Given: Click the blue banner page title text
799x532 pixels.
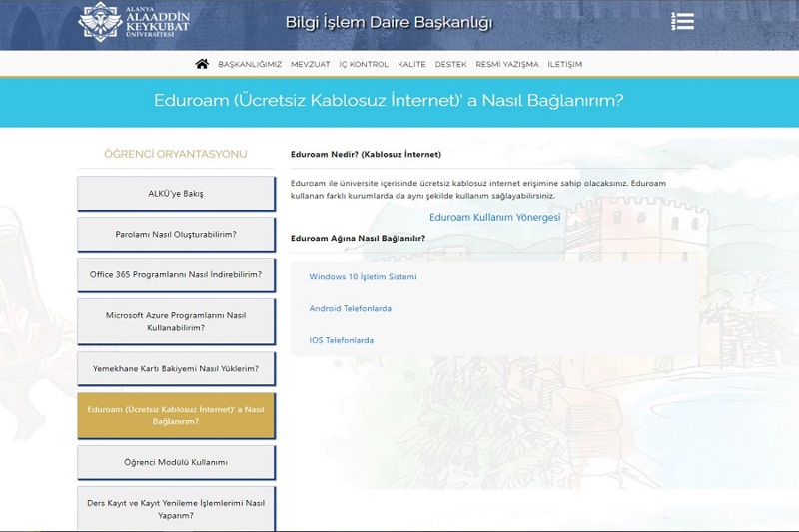Looking at the screenshot, I should point(389,100).
